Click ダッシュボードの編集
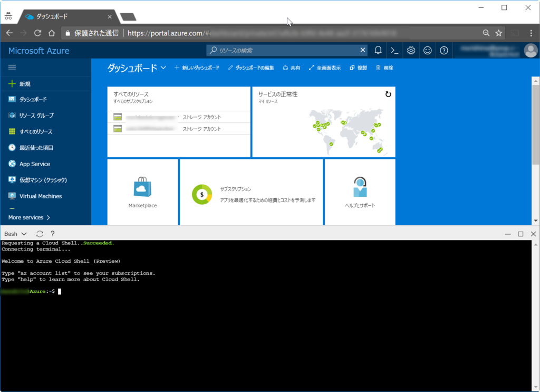This screenshot has width=540, height=392. coord(251,68)
